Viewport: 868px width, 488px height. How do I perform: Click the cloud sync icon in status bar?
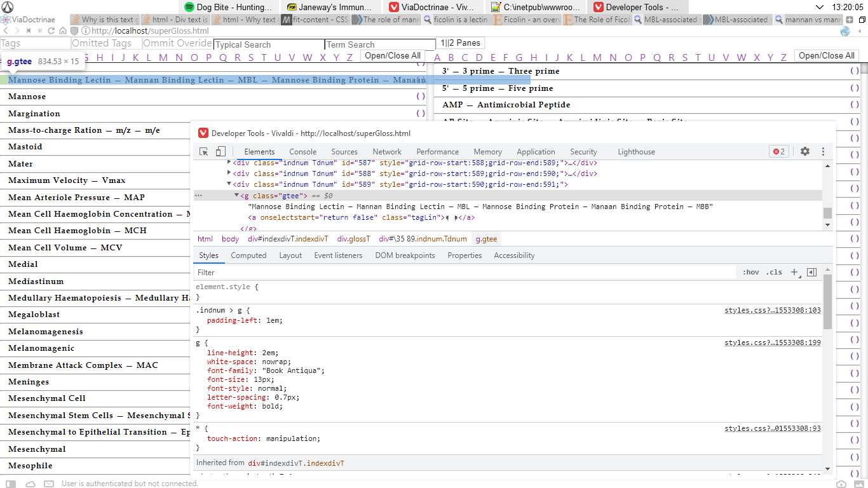coord(31,484)
